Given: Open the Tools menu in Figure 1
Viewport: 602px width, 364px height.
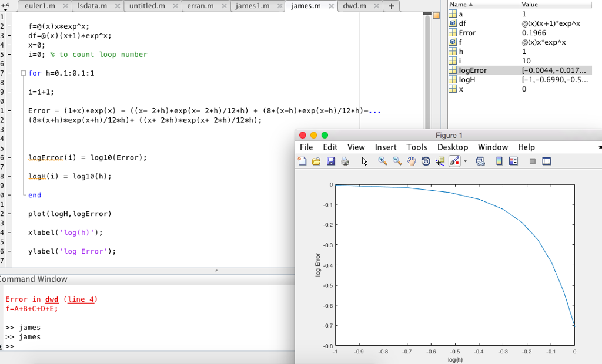Looking at the screenshot, I should coord(417,147).
